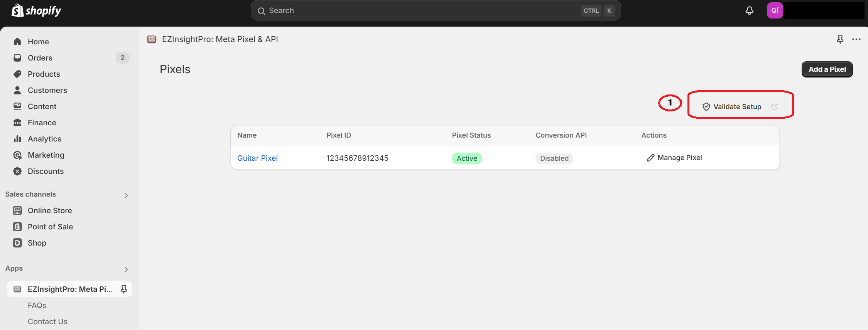Viewport: 868px width, 330px height.
Task: Click the Search input field
Action: pyautogui.click(x=436, y=11)
